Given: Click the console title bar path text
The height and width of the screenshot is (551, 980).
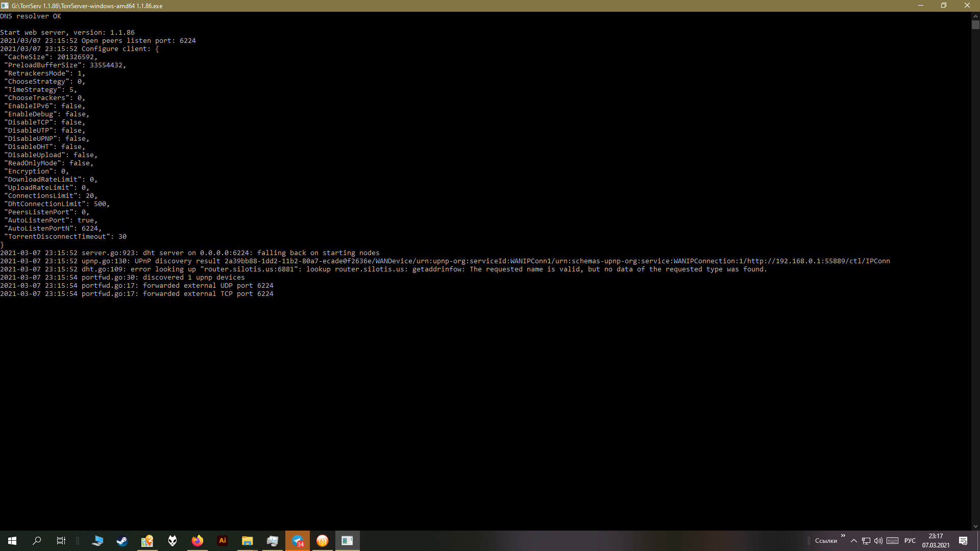Looking at the screenshot, I should click(x=87, y=6).
